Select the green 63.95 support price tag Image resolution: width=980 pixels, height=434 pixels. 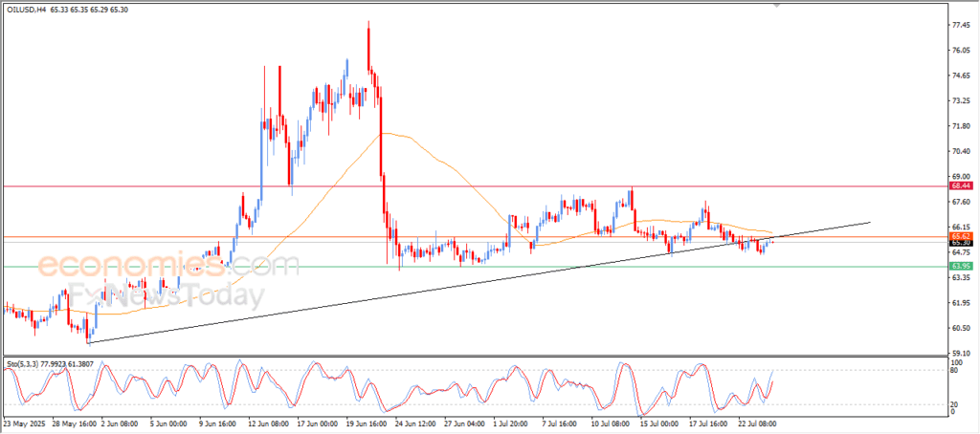pos(962,266)
